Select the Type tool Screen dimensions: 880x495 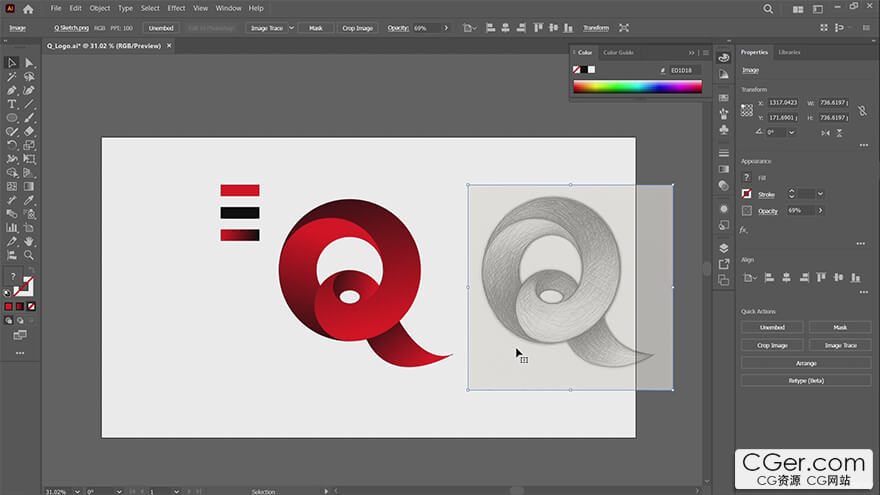[x=12, y=104]
